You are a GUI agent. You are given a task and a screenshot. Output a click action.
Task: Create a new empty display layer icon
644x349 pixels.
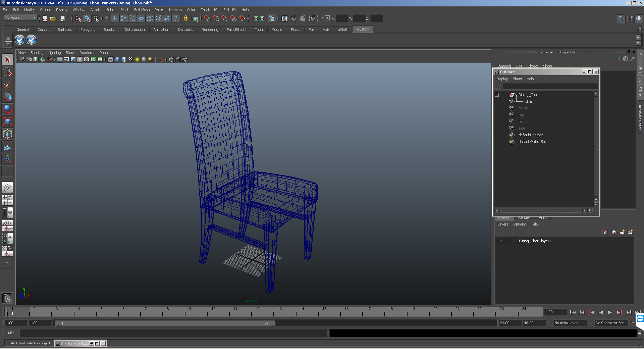622,232
